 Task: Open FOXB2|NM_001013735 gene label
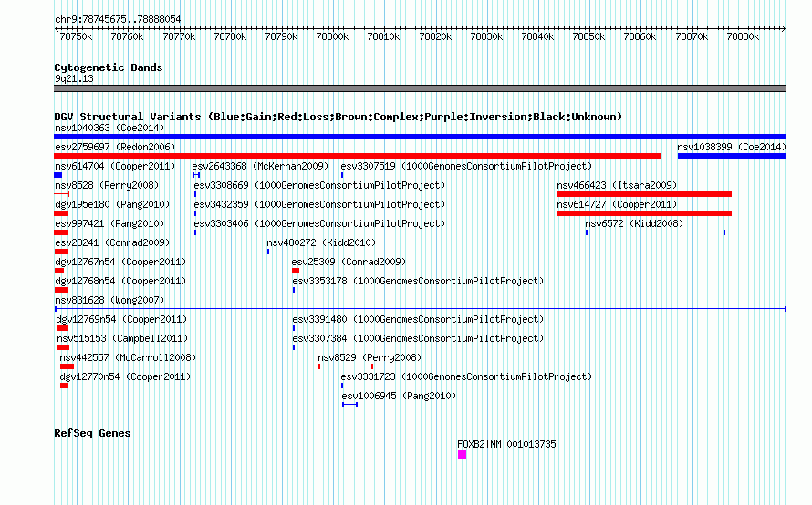pyautogui.click(x=506, y=444)
